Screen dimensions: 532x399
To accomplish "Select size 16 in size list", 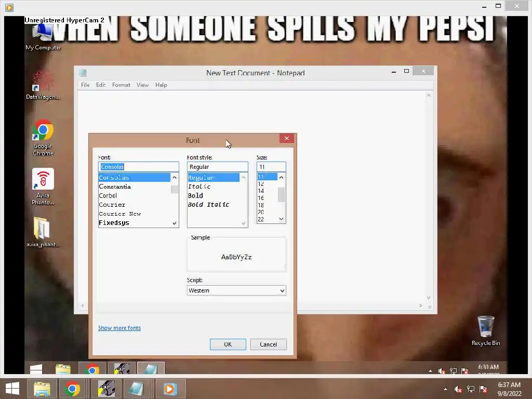I will coord(267,198).
